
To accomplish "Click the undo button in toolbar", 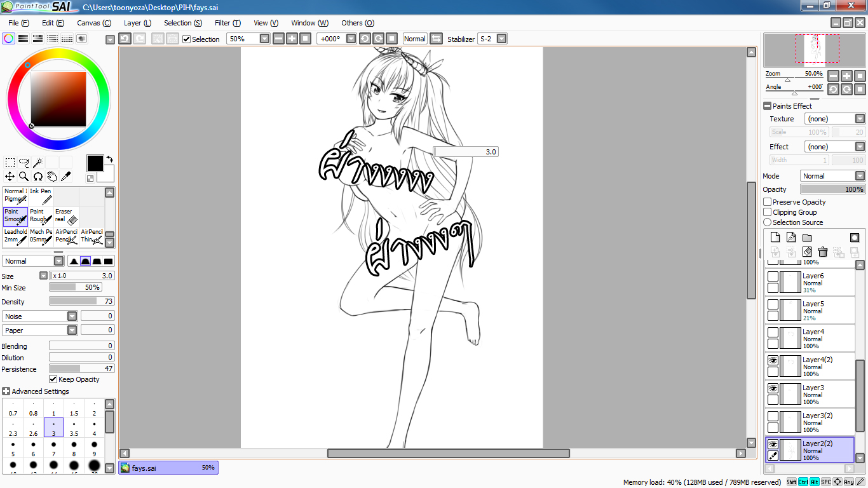I will click(125, 39).
